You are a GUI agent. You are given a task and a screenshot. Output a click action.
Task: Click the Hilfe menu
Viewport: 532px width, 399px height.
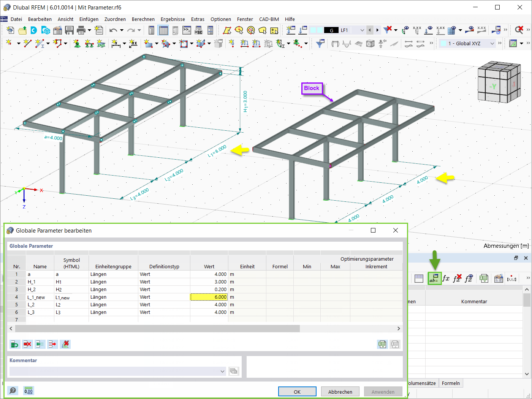[x=290, y=19]
